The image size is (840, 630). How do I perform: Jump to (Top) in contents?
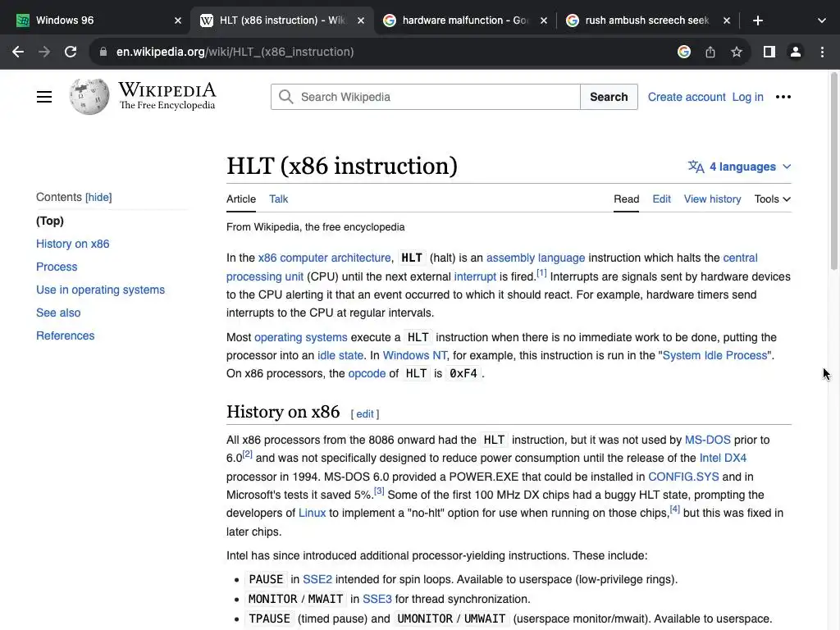coord(50,221)
